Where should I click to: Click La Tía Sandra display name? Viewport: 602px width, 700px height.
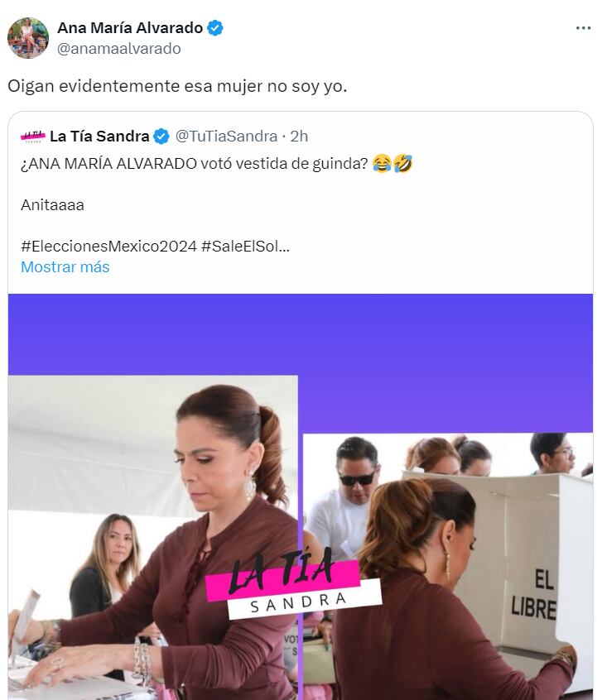click(99, 137)
